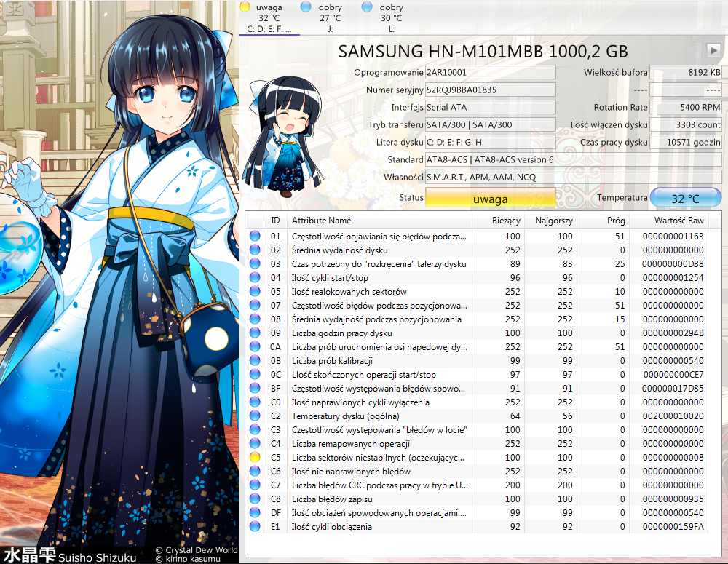Click the status circle of attribute 01
Screen dimensions: 728x564
[x=255, y=236]
